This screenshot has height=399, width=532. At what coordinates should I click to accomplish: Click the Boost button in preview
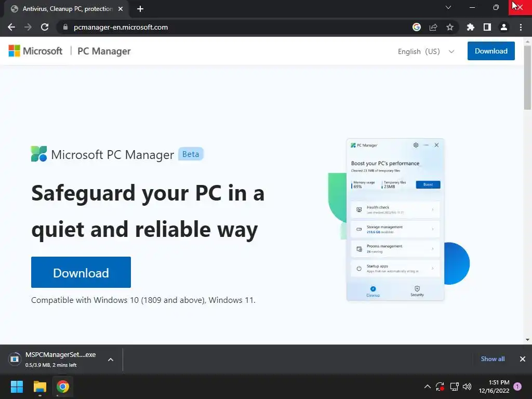(428, 184)
